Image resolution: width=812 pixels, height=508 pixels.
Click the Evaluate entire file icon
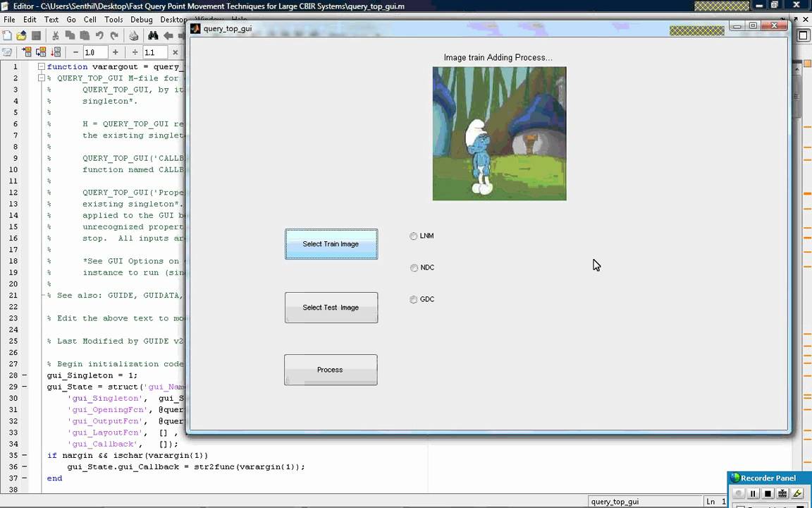click(56, 52)
